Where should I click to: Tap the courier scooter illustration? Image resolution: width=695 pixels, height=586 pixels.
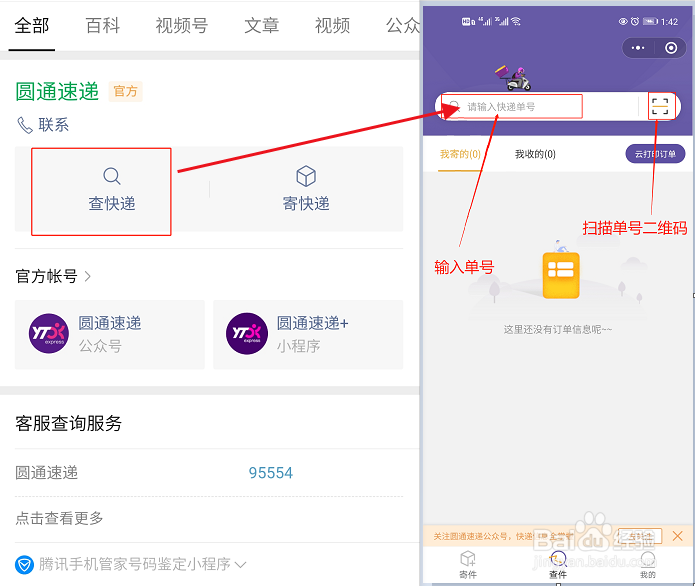coord(513,78)
